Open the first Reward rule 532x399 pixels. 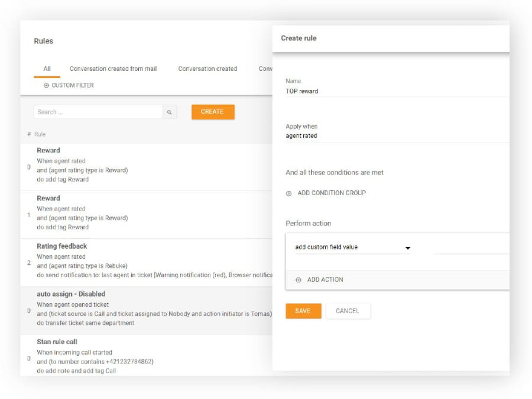pos(48,150)
